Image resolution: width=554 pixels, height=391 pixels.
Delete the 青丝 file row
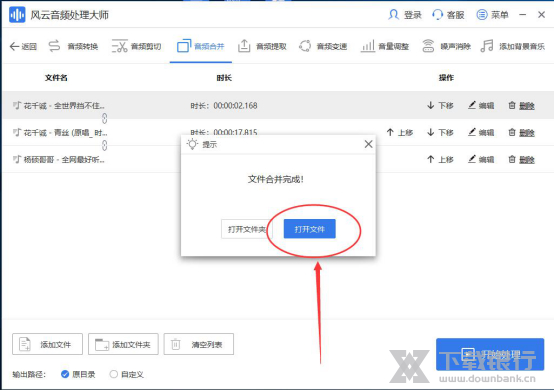(x=521, y=132)
